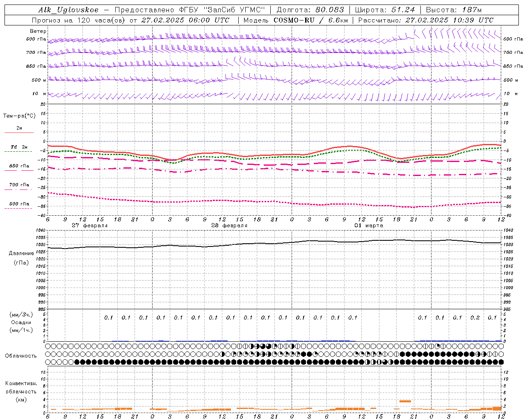525x420 pixels.
Task: Click the date label "28 февраля"
Action: click(229, 226)
